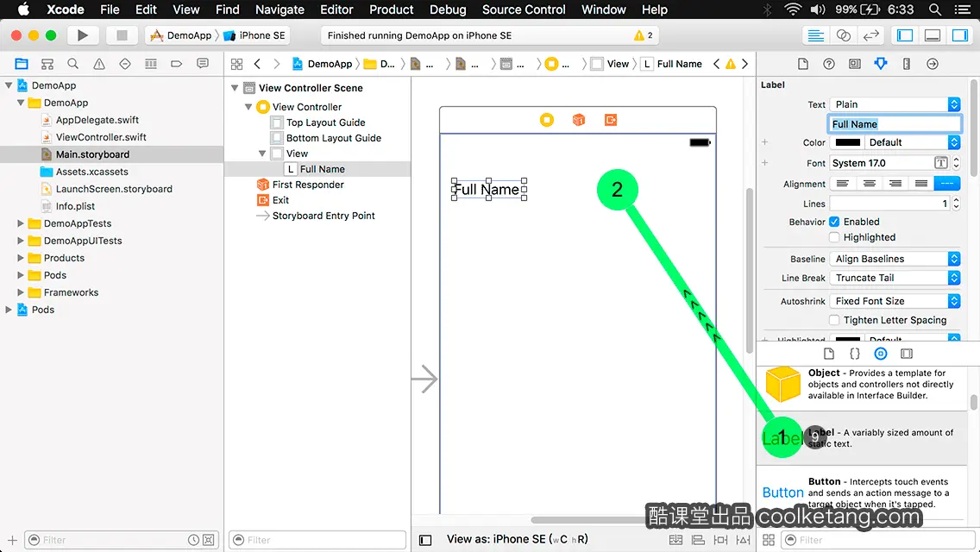980x552 pixels.
Task: Open the Color Default dropdown
Action: click(913, 142)
